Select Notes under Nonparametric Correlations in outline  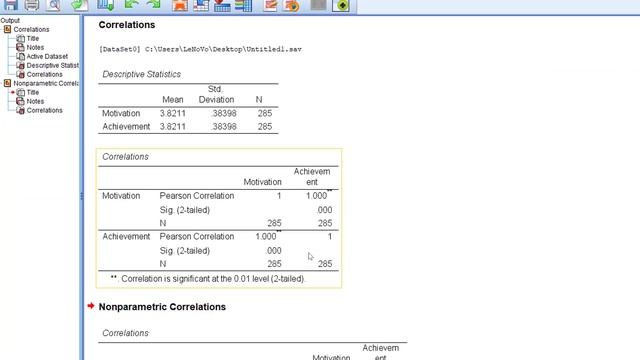click(x=35, y=101)
